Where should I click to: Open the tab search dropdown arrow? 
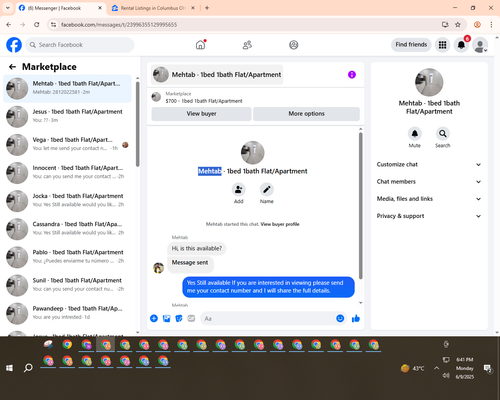coord(8,8)
